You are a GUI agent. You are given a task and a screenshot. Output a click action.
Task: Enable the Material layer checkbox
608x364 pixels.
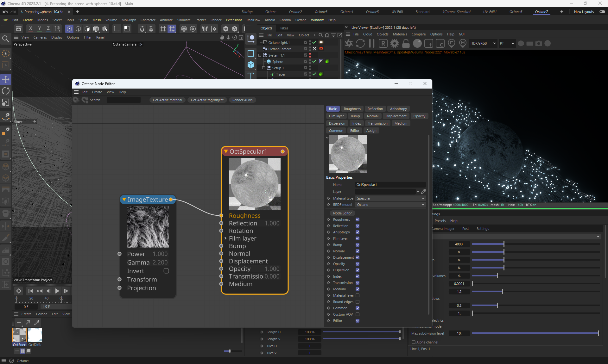click(x=358, y=295)
